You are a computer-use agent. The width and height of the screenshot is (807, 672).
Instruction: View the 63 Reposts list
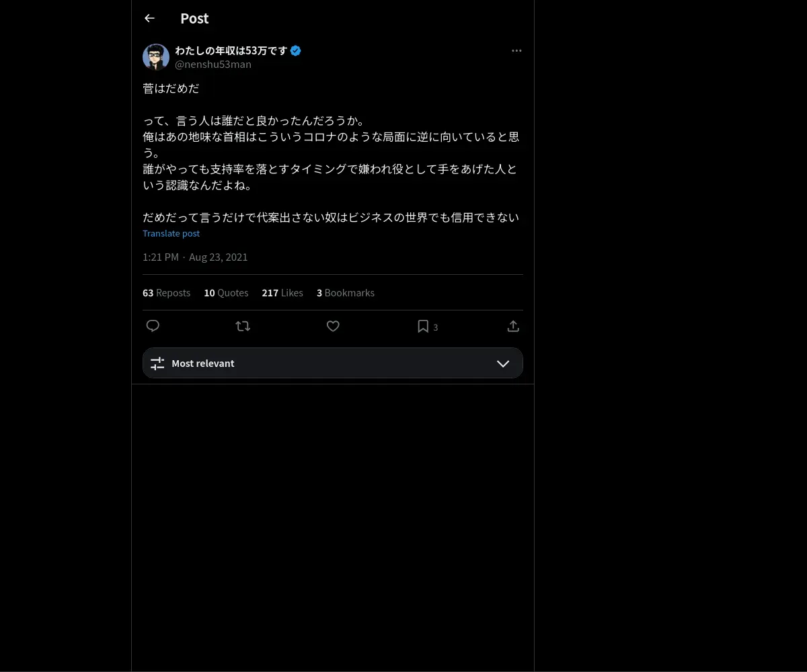pyautogui.click(x=166, y=293)
